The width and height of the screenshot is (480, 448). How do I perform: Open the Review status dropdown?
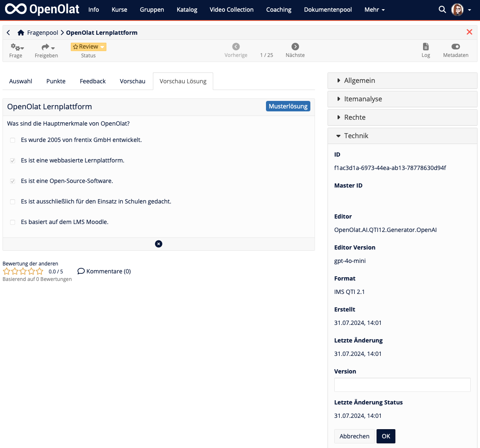tap(88, 47)
